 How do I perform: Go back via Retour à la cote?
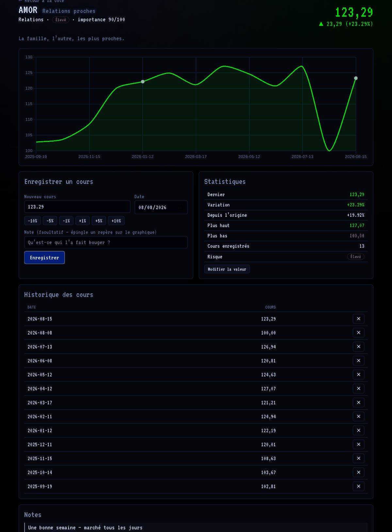click(41, 1)
